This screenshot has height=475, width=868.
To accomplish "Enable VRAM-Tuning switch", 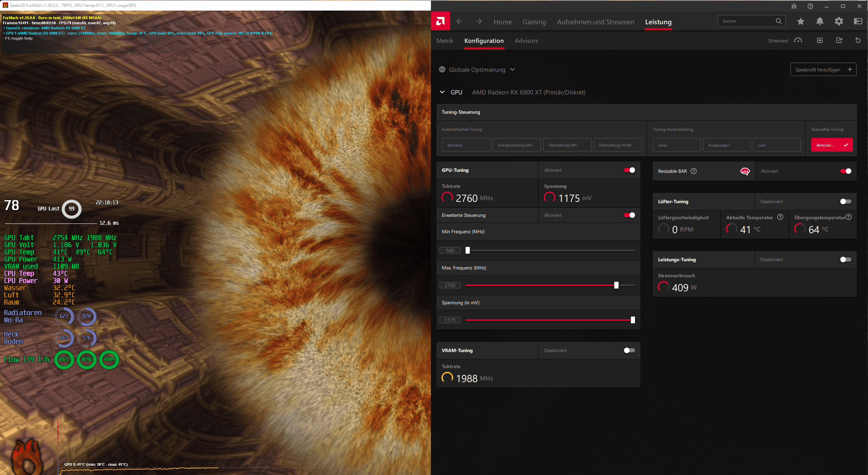I will click(630, 350).
